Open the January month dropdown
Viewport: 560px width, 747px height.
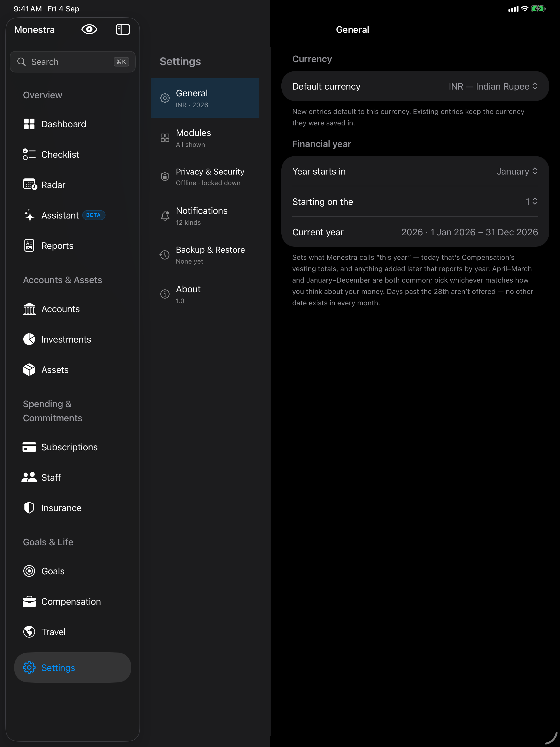point(517,171)
